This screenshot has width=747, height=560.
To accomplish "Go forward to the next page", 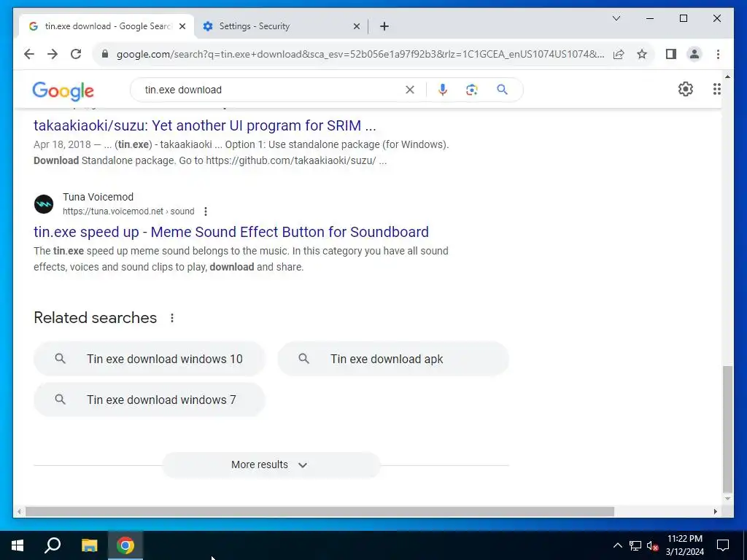I will 53,54.
